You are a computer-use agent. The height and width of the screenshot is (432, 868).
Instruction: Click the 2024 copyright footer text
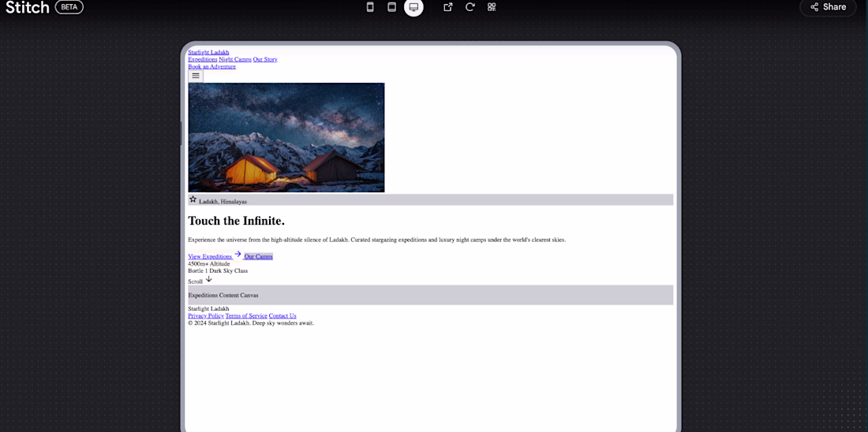251,323
